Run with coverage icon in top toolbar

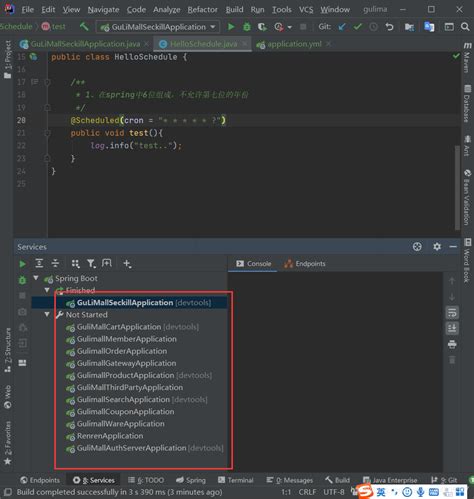(x=262, y=27)
